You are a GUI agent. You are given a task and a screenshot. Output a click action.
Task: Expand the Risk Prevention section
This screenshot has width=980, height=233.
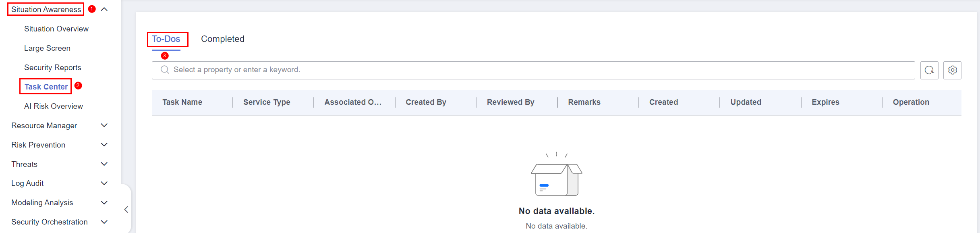pos(104,145)
